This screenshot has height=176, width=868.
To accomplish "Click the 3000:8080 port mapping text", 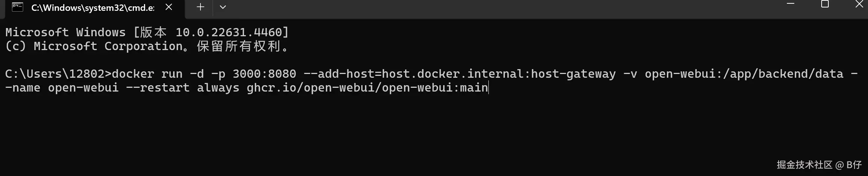I will 264,74.
